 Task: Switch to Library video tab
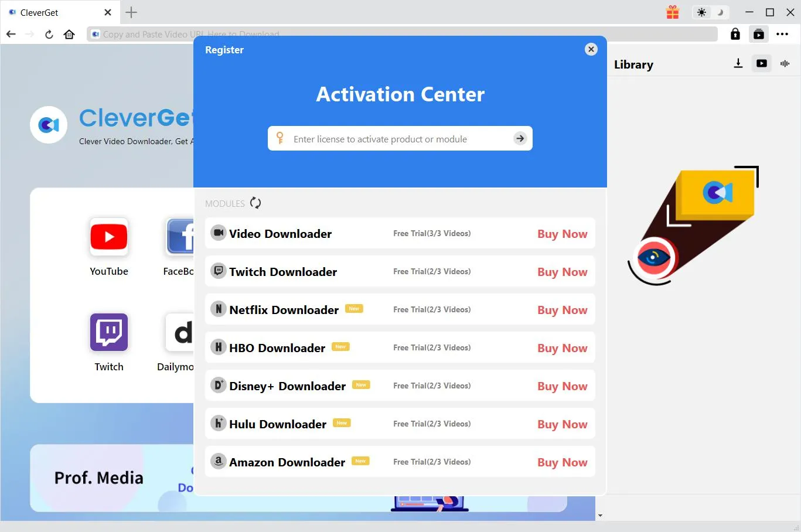click(762, 64)
